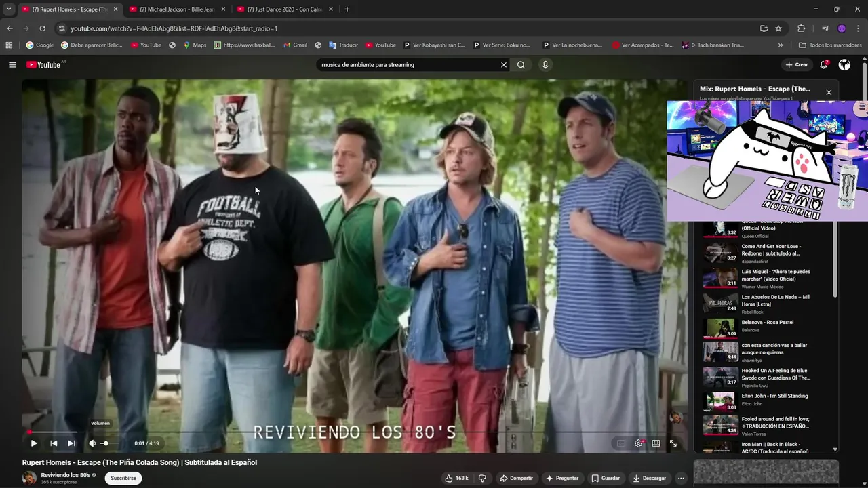Click the Reviviendo los 80's channel avatar
Viewport: 868px width, 488px height.
pos(29,478)
